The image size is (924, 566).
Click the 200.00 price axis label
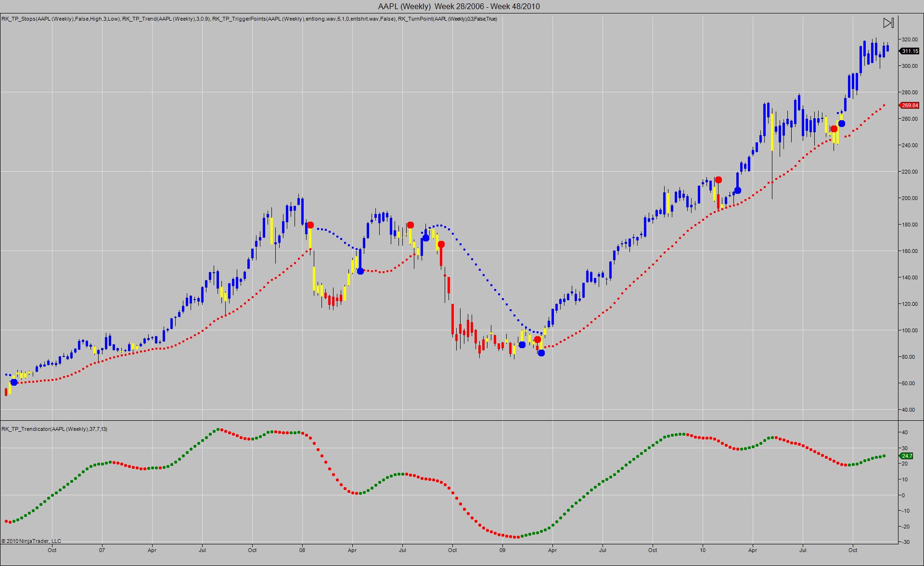(x=910, y=198)
